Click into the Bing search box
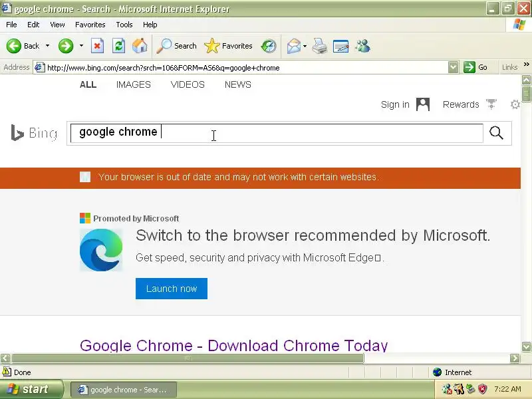This screenshot has height=399, width=532. coord(277,132)
